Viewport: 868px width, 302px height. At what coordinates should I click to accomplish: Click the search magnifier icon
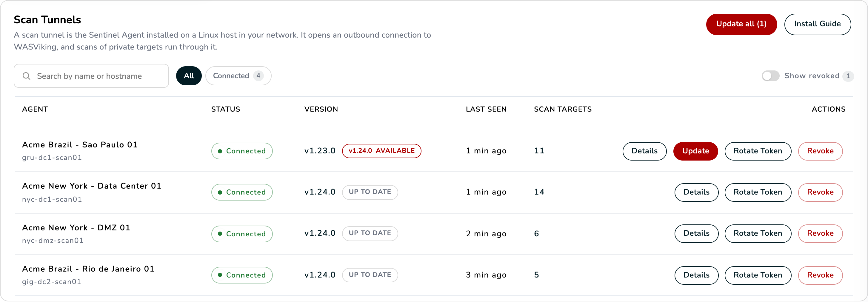click(26, 76)
